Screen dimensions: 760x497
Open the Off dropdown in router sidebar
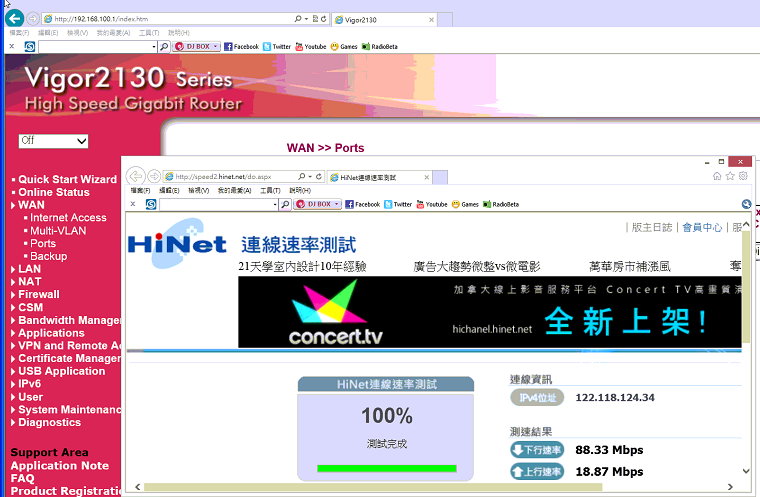tap(53, 141)
